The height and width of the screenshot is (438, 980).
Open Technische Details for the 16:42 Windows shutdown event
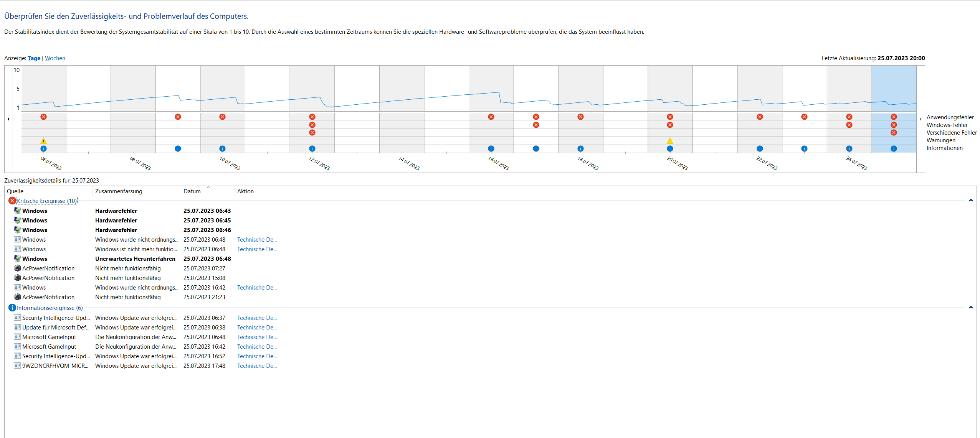(257, 288)
